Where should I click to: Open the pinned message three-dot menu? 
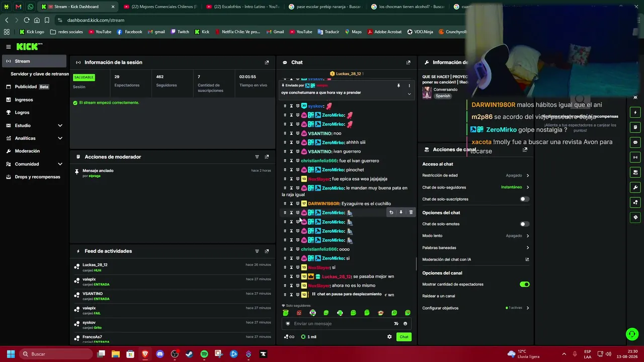click(x=409, y=85)
